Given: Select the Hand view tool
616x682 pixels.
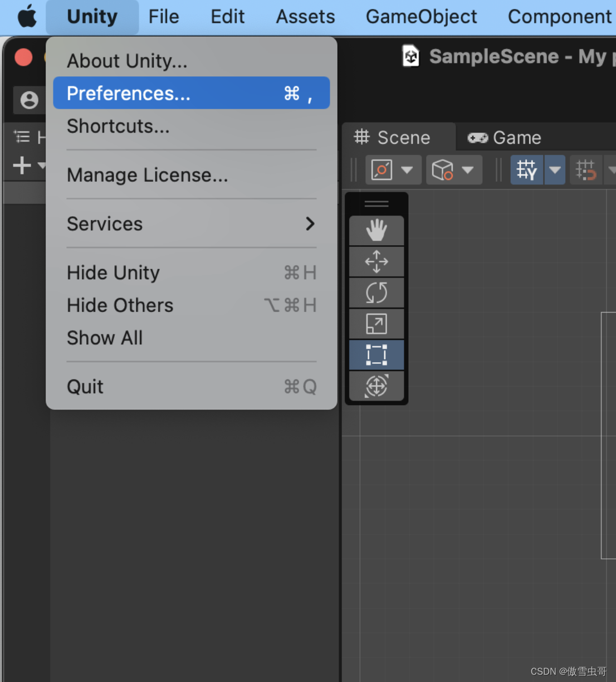Looking at the screenshot, I should point(377,230).
